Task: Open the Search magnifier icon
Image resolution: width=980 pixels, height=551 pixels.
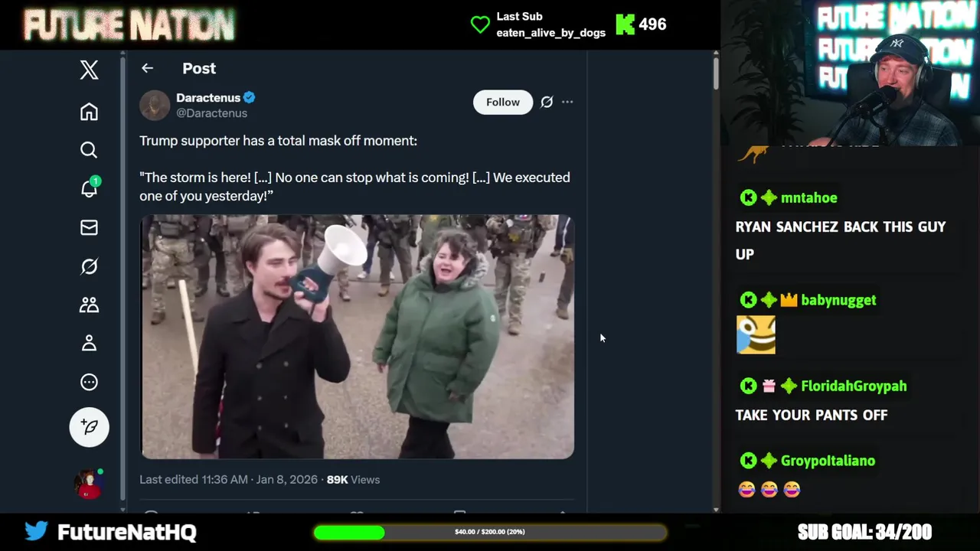Action: [89, 150]
